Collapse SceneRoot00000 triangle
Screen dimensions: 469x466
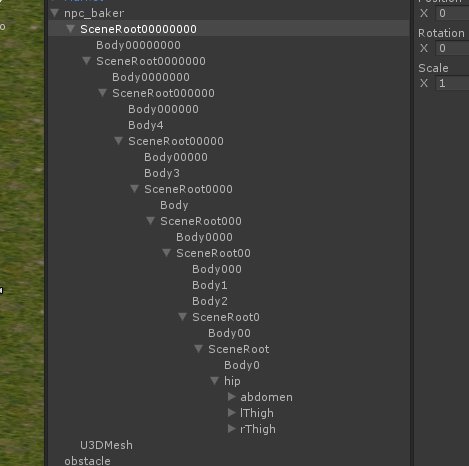point(118,141)
